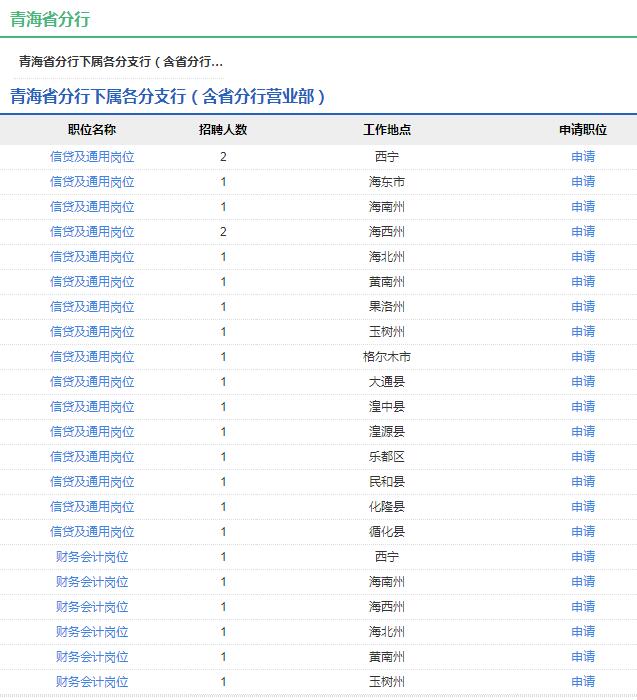This screenshot has width=637, height=700.
Task: Click 申请 in the 乐都区 row
Action: pos(583,457)
